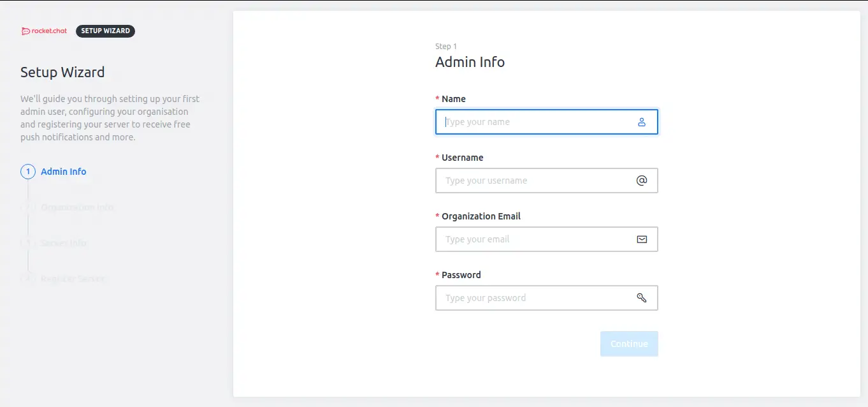Screen dimensions: 868x407
Task: Click the step 2 circle indicator
Action: (x=28, y=207)
